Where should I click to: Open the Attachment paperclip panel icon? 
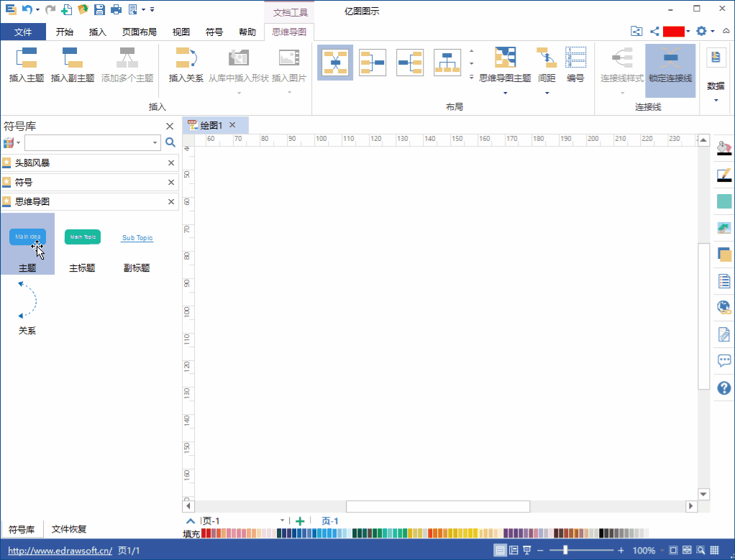724,334
